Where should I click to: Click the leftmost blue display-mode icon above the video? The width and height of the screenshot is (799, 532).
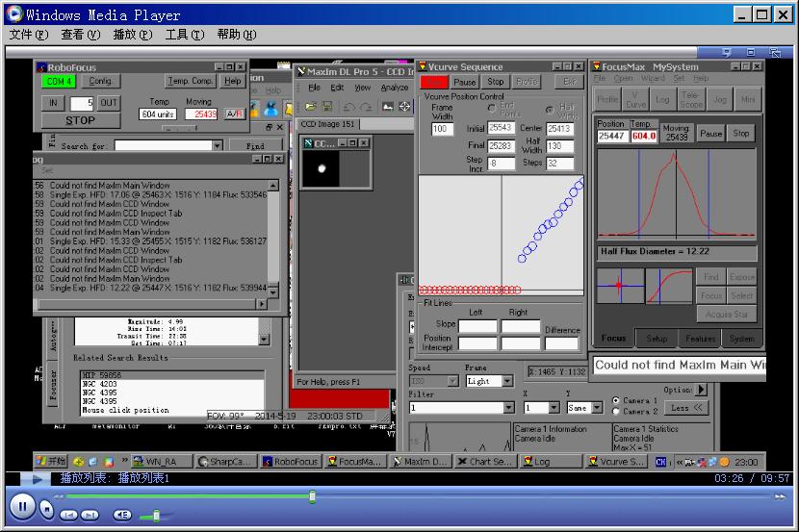(x=727, y=52)
